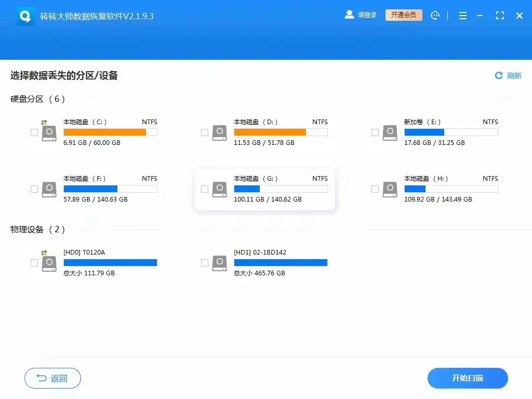The width and height of the screenshot is (532, 399).
Task: Select text 本地磁盘 (D:)
Action: tap(256, 122)
